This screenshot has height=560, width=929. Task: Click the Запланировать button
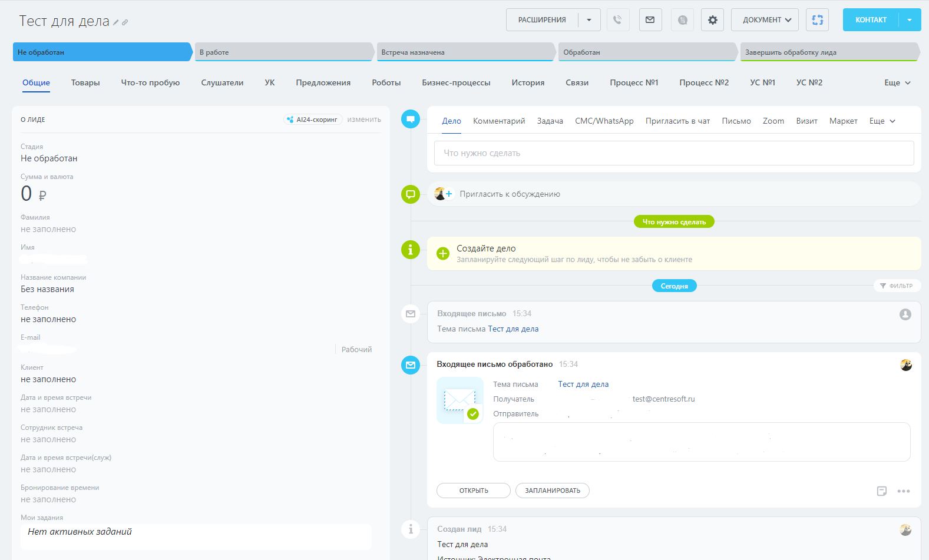pyautogui.click(x=552, y=491)
